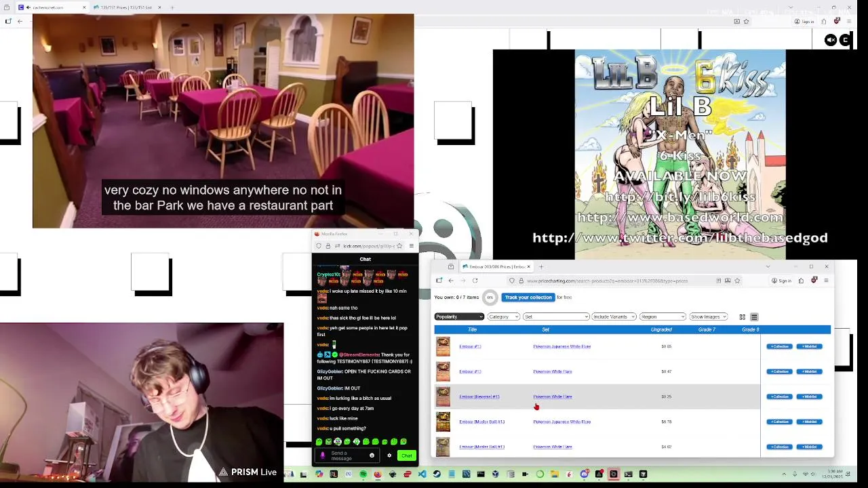868x488 pixels.
Task: Open a new tab in the cachemonet window
Action: coord(172,7)
